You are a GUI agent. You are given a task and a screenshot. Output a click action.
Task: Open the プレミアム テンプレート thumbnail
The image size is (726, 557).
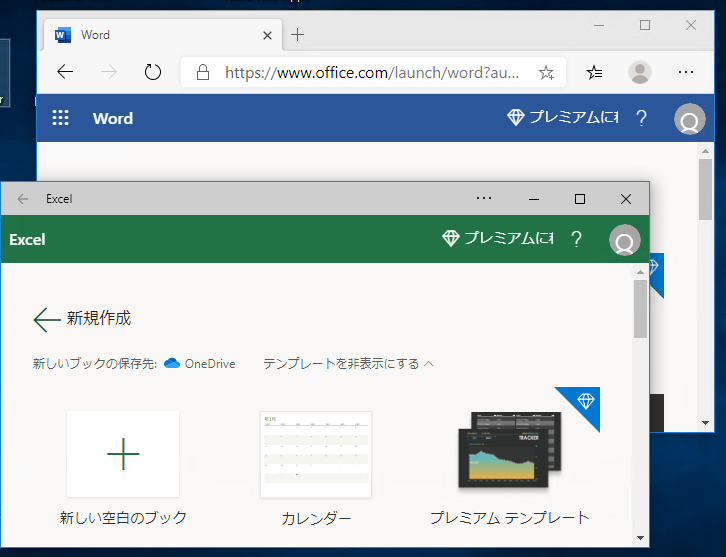pyautogui.click(x=509, y=450)
